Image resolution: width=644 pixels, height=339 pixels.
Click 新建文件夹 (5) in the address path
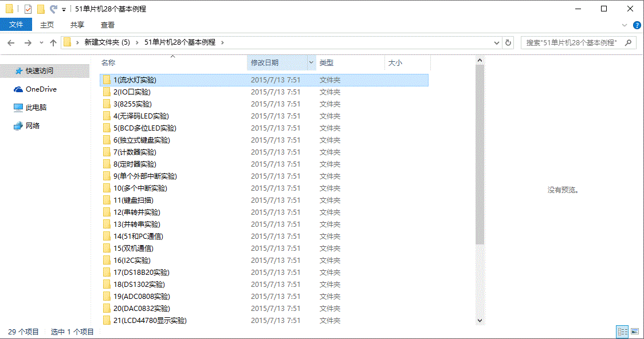(107, 42)
